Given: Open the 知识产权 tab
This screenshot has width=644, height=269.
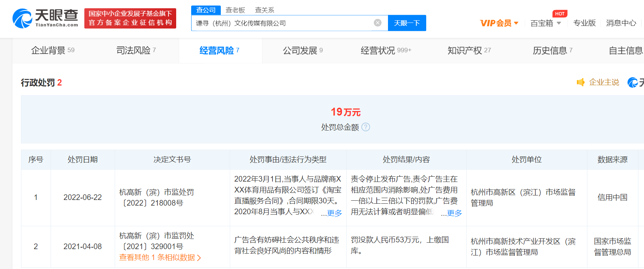Looking at the screenshot, I should (469, 50).
